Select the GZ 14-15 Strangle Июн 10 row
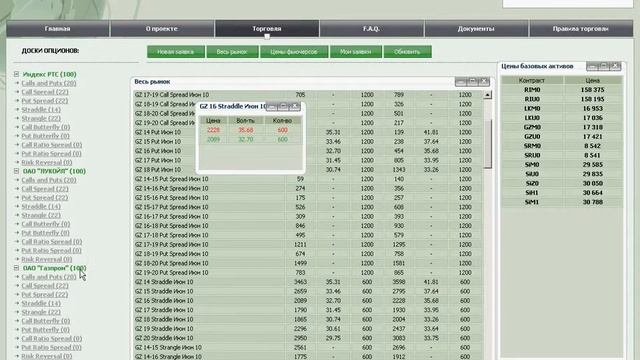Image resolution: width=640 pixels, height=360 pixels. click(308, 347)
